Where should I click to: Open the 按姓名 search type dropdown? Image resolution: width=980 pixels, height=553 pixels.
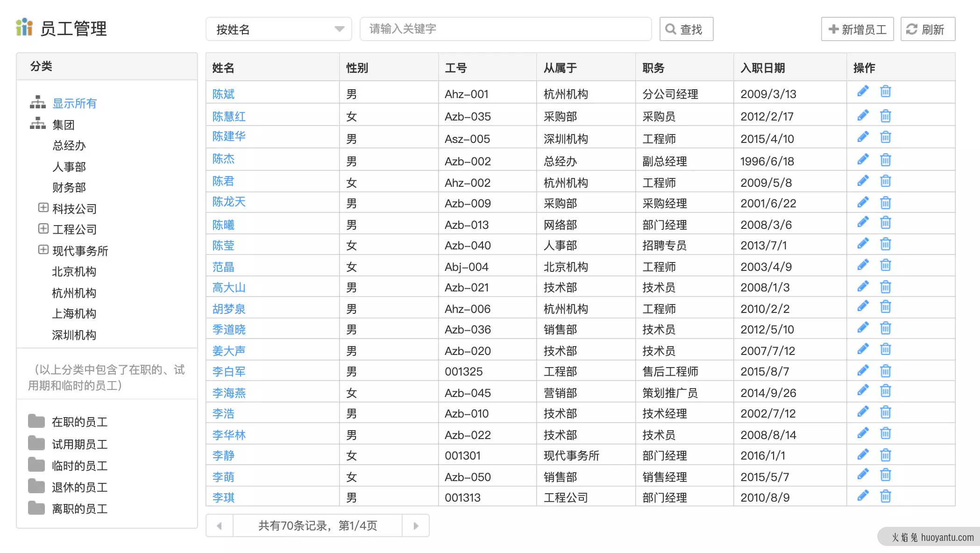click(x=279, y=29)
